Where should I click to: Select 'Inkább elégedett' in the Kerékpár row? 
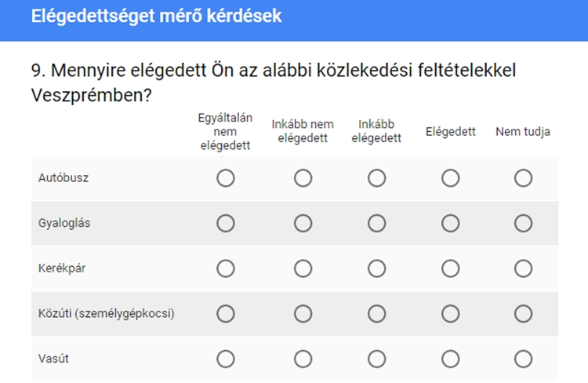(376, 269)
